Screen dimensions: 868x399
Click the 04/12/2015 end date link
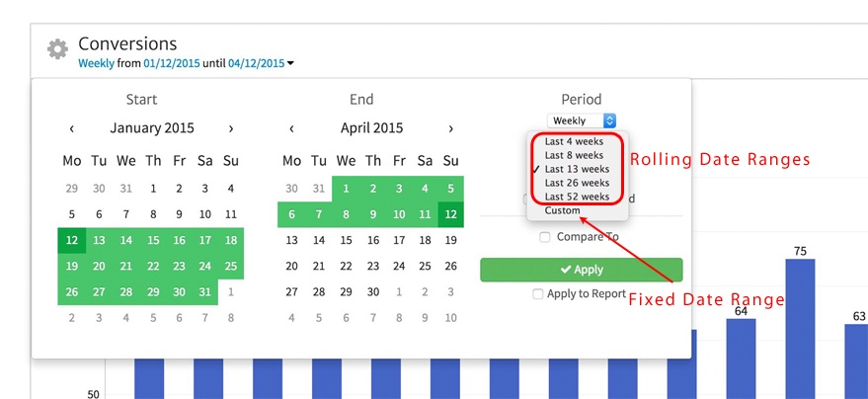click(x=256, y=63)
